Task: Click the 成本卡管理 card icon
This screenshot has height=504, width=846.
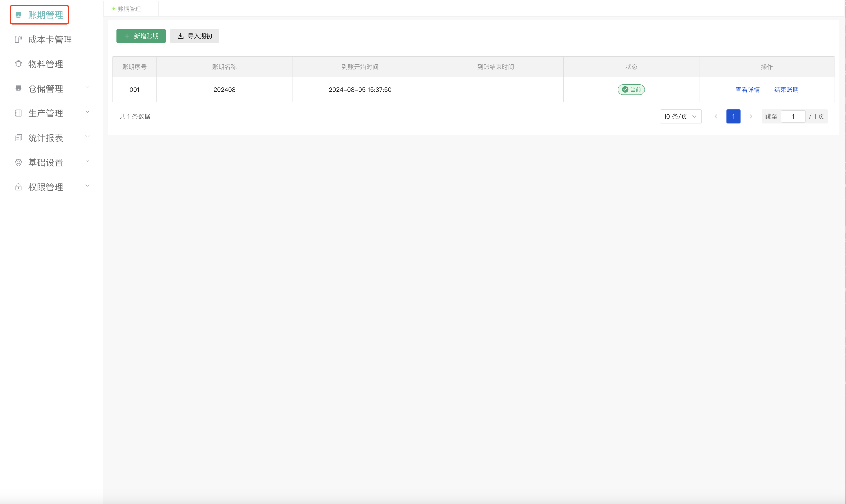Action: (18, 39)
